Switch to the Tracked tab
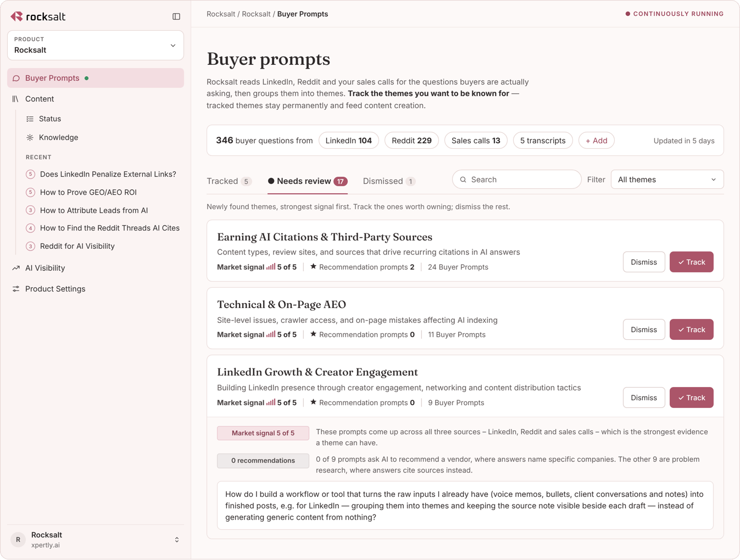The width and height of the screenshot is (740, 560). (229, 181)
